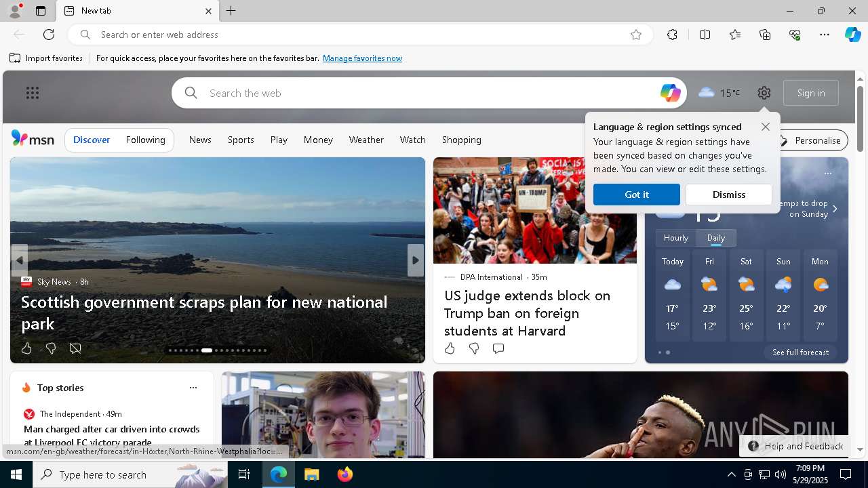Close the language settings synced popup
This screenshot has width=868, height=488.
pos(766,127)
